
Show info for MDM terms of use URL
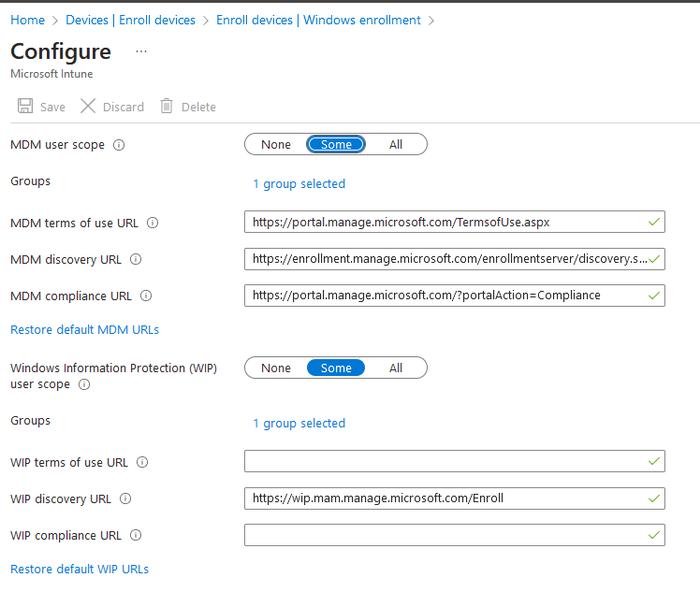[153, 223]
